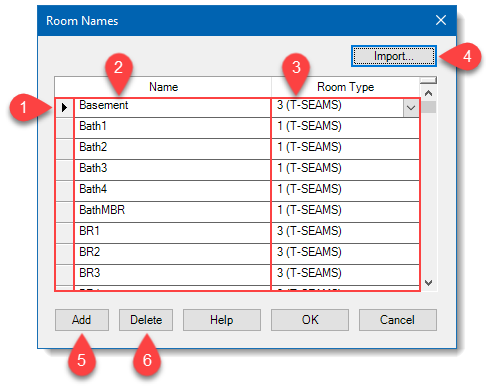488x388 pixels.
Task: Click the row header beside Bath4
Action: 64,191
